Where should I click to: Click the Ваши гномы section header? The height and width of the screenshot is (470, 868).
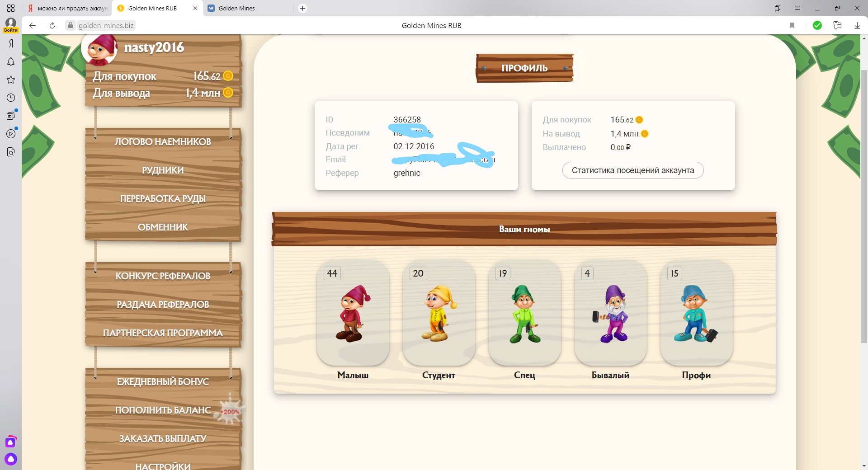coord(524,229)
